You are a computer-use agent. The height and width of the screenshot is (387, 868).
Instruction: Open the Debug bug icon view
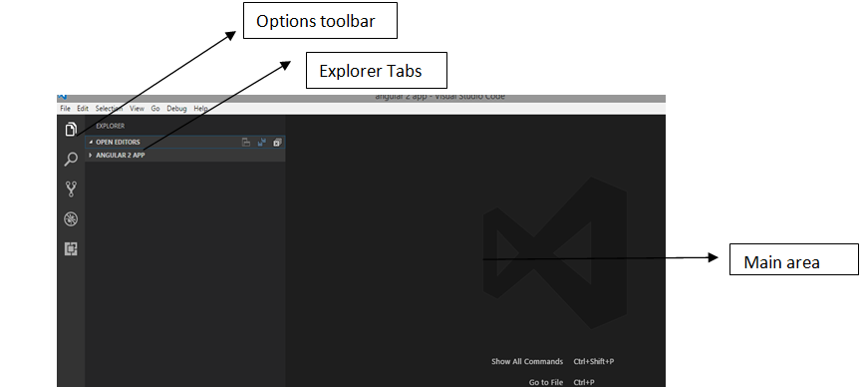tap(71, 219)
